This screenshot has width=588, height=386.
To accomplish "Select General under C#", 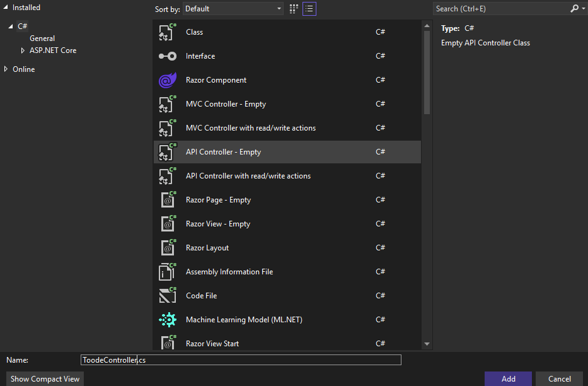I will pos(42,38).
